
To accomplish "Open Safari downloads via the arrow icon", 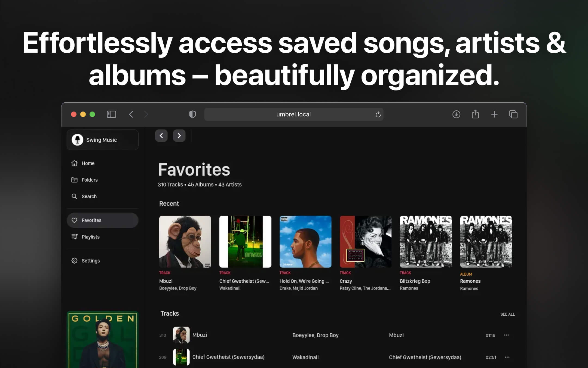I will [457, 114].
